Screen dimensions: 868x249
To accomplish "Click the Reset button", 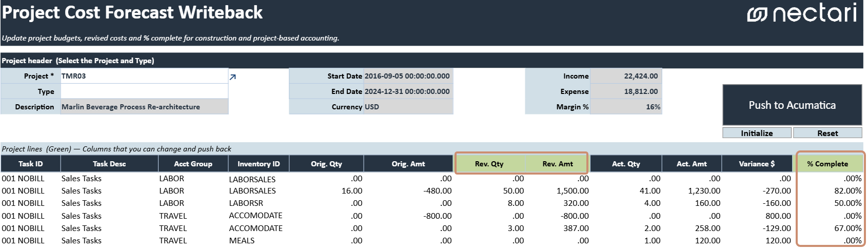I will 827,133.
